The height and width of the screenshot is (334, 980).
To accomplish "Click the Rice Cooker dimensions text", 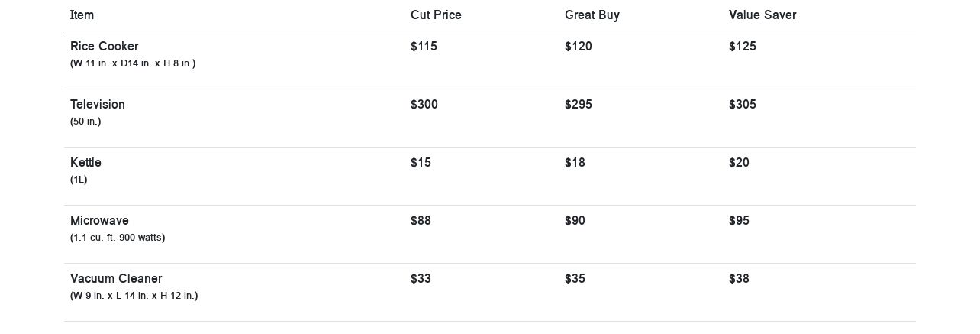I will pyautogui.click(x=133, y=63).
